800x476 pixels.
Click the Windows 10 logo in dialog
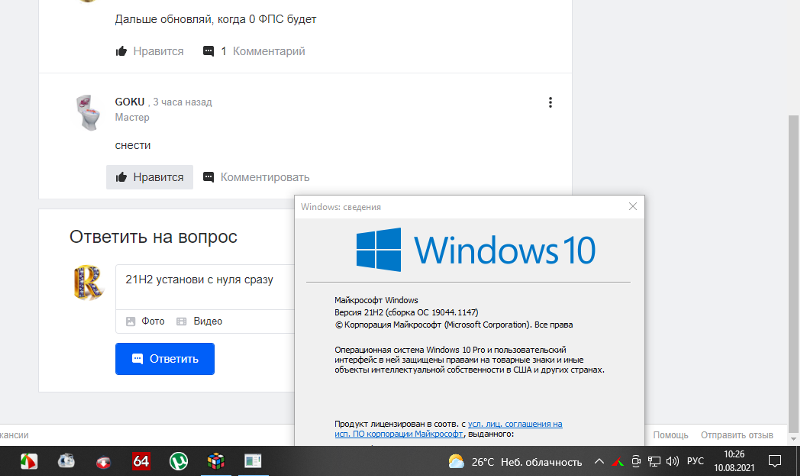tap(476, 249)
